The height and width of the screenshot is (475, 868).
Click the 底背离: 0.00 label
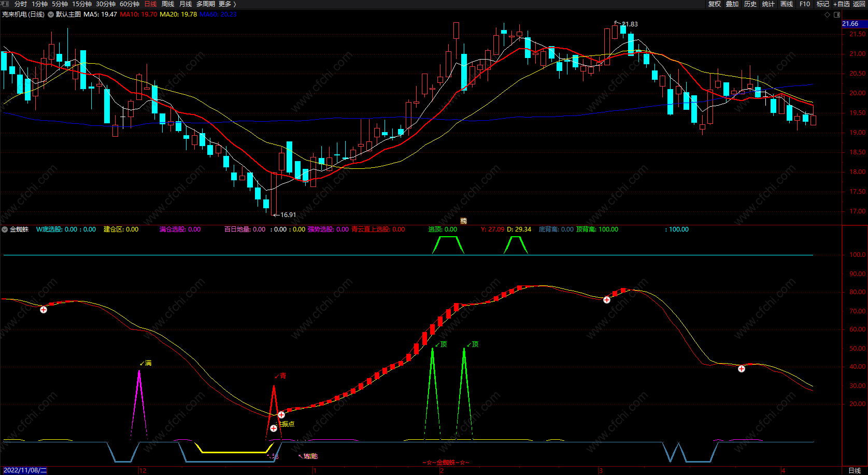tap(557, 229)
